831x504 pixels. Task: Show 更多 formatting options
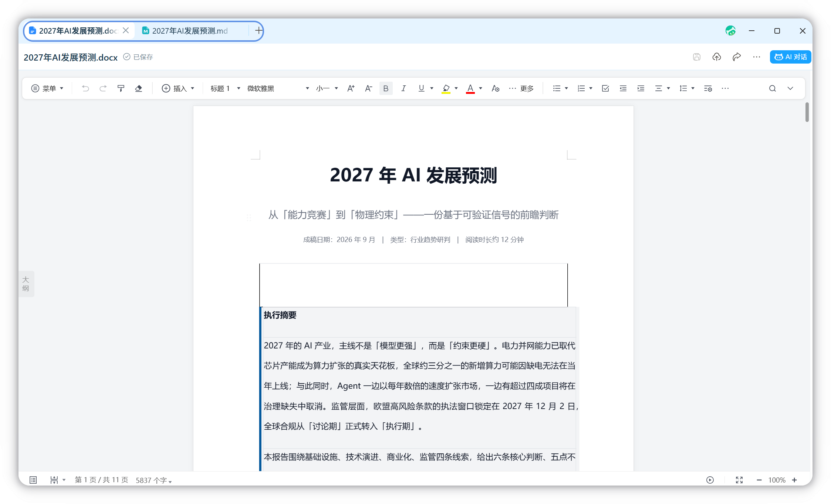[x=521, y=88]
